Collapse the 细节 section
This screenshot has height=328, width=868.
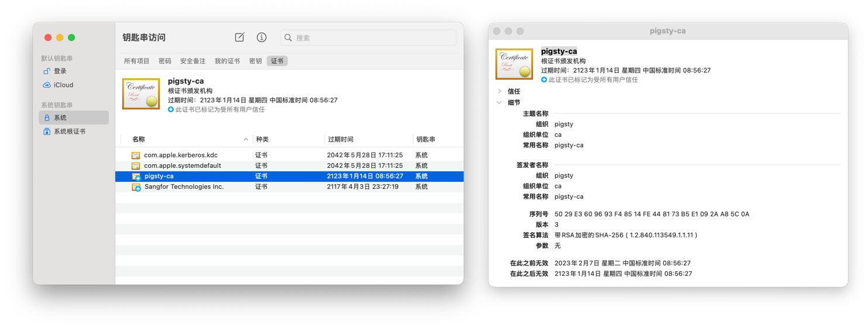pos(500,103)
